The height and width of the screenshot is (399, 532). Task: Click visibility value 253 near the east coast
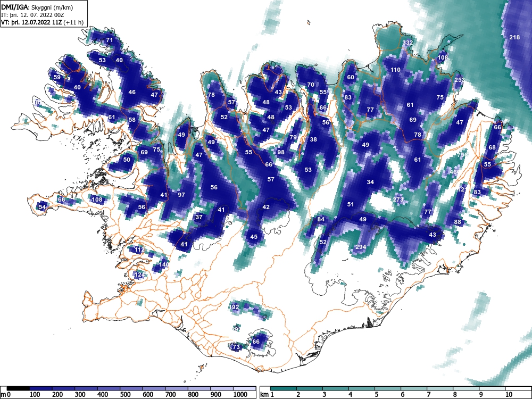(x=460, y=80)
